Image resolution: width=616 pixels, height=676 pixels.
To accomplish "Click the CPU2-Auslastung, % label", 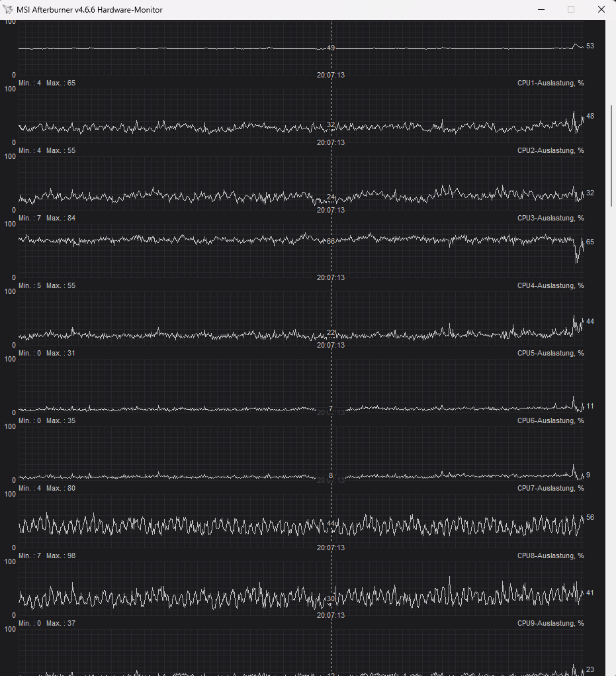I will [x=550, y=150].
